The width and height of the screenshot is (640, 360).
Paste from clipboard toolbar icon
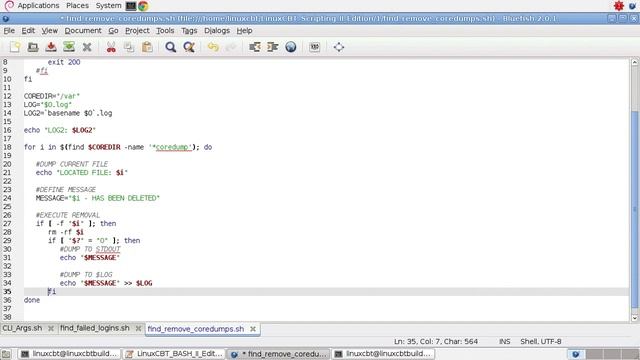tap(147, 47)
